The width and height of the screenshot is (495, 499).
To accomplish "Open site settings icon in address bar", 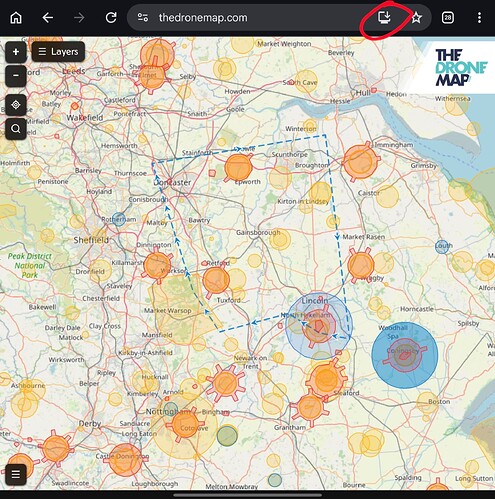I will pos(143,17).
